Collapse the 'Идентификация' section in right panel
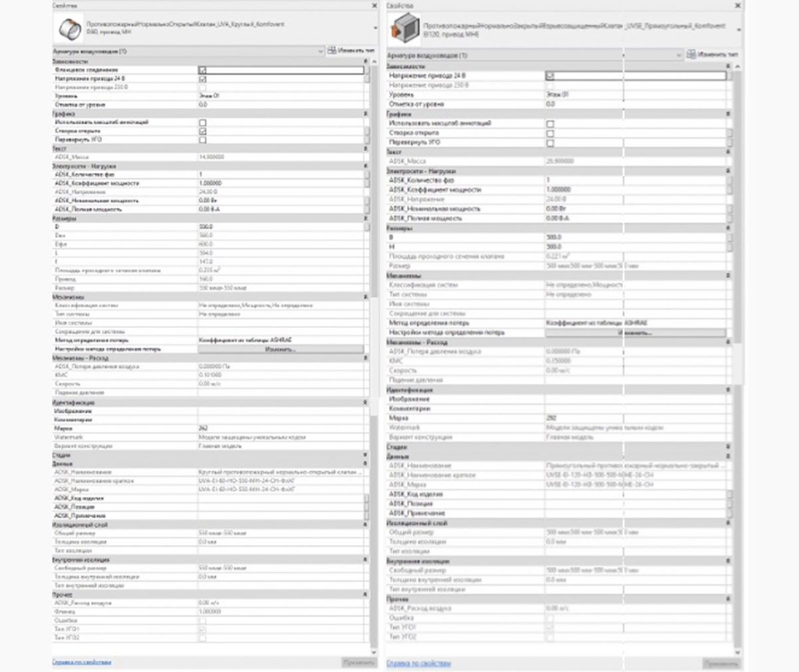 (x=728, y=390)
